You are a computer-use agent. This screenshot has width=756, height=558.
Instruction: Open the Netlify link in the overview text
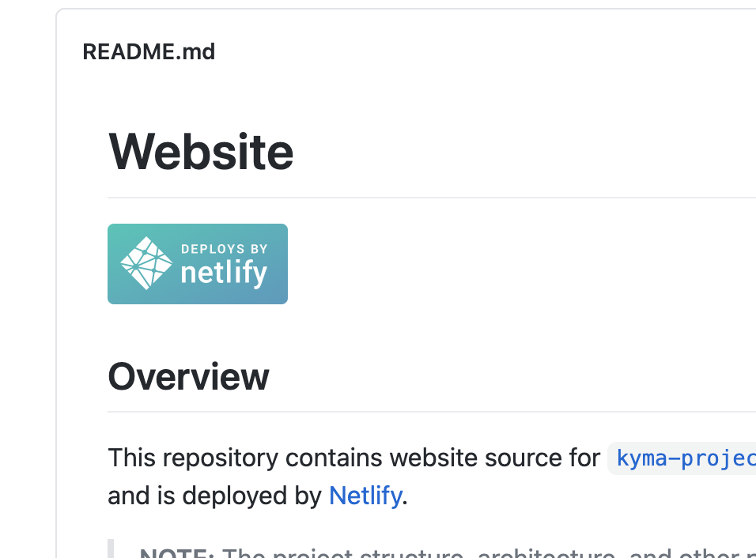(365, 496)
